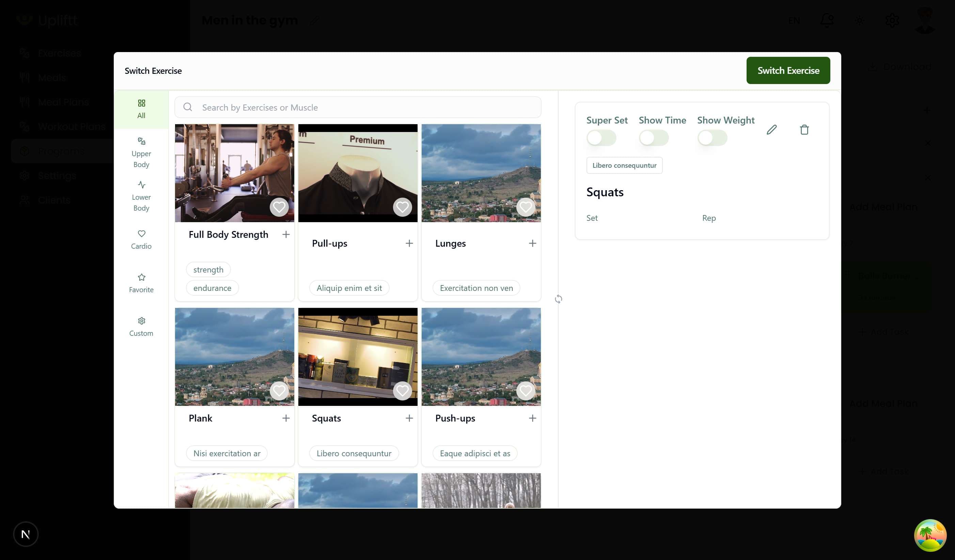The image size is (955, 560).
Task: Switch to the Cardio category tab
Action: [141, 240]
